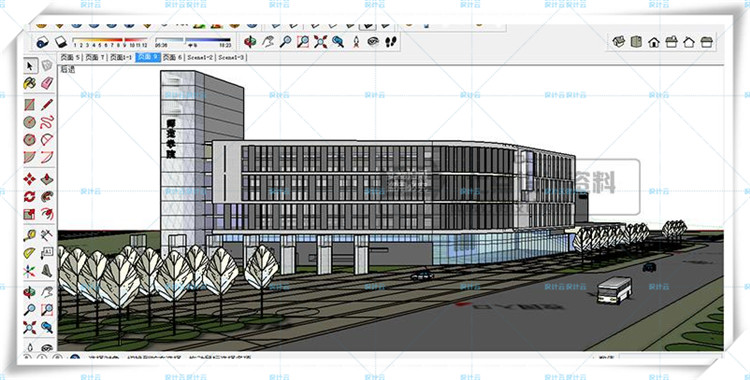Choose the Text label tool
Viewport: 750px width, 380px height.
pos(47,253)
